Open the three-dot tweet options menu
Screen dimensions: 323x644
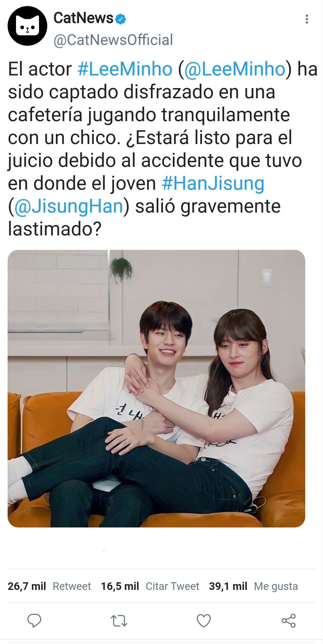(x=307, y=19)
